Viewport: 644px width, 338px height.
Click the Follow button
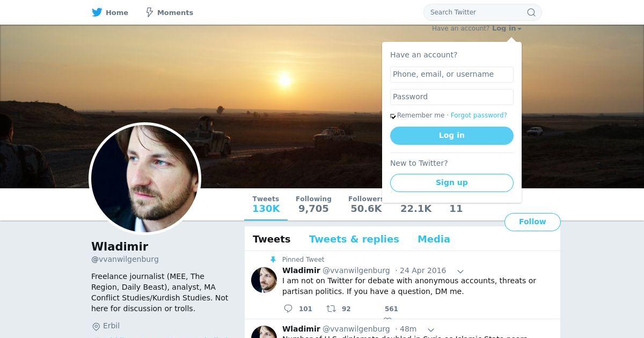[532, 222]
